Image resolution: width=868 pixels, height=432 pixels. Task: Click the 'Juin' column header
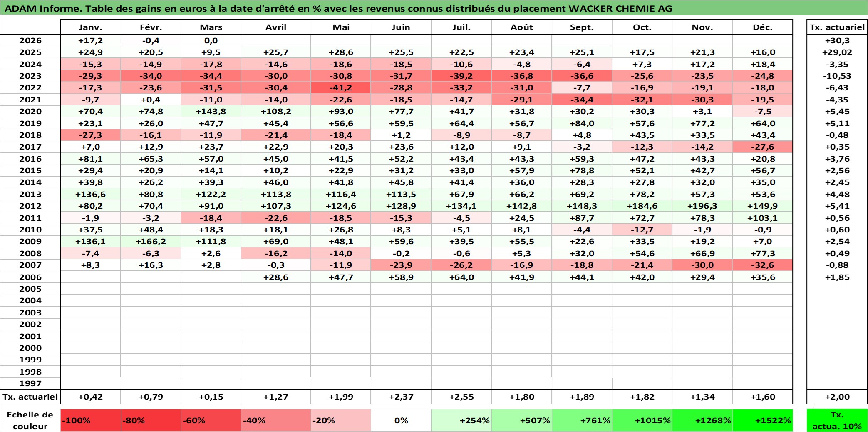pos(401,27)
